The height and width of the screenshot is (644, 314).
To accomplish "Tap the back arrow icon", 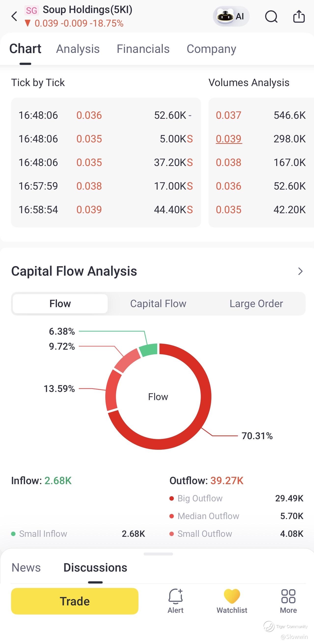I will (14, 16).
